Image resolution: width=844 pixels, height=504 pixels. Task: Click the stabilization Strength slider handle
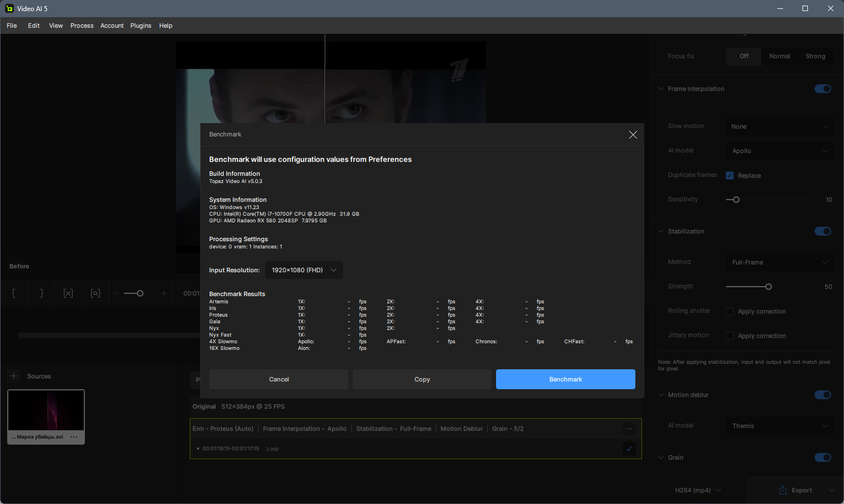(x=769, y=287)
